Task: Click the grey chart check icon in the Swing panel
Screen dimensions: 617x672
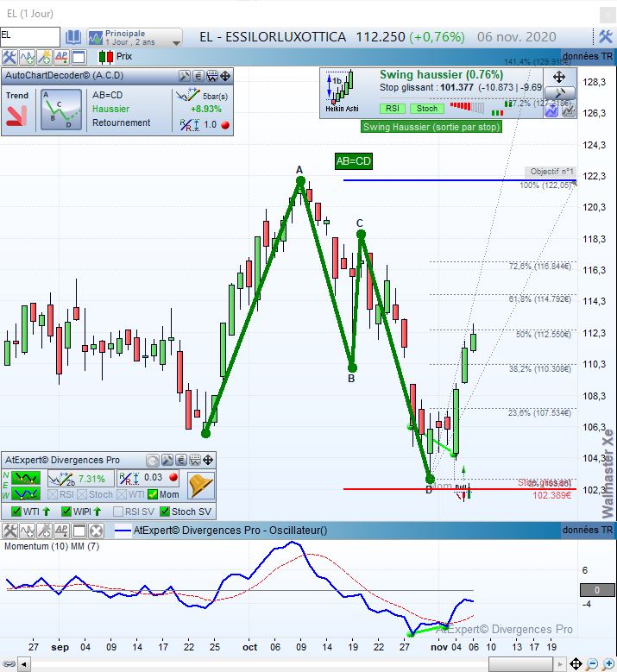Action: [x=568, y=110]
